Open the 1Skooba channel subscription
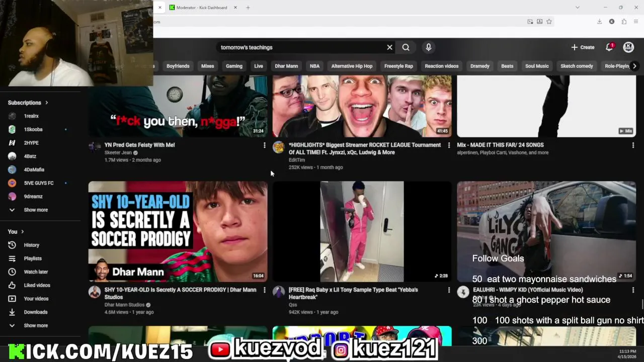Screen dimensions: 644x362 pos(40,129)
